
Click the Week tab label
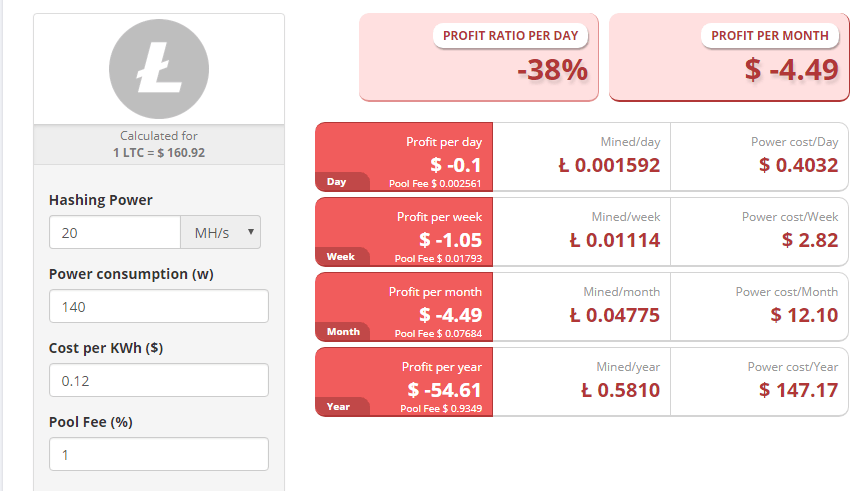pos(341,257)
